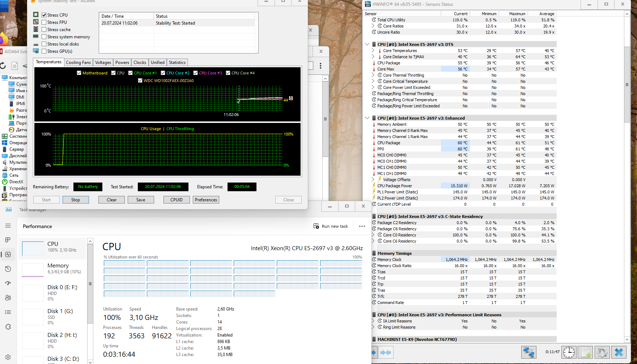Click the Stress GPU(s) monitor icon
The image size is (637, 364).
click(x=36, y=51)
